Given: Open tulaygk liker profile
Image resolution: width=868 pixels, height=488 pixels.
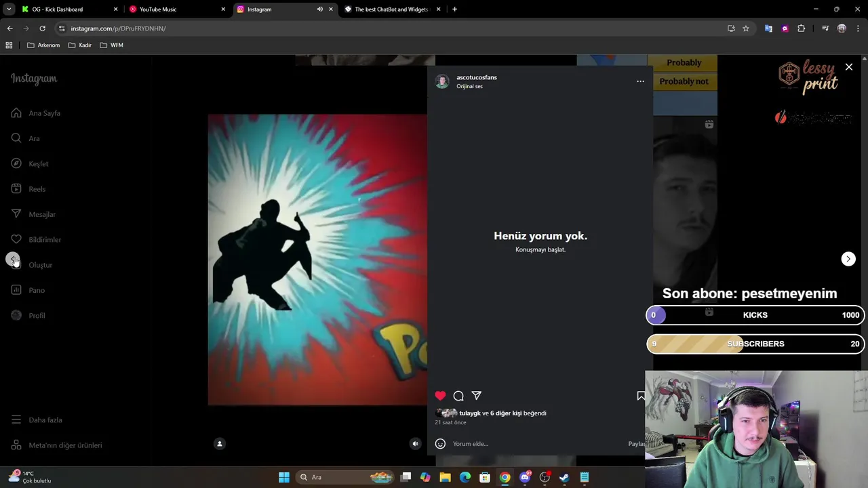Looking at the screenshot, I should 469,413.
